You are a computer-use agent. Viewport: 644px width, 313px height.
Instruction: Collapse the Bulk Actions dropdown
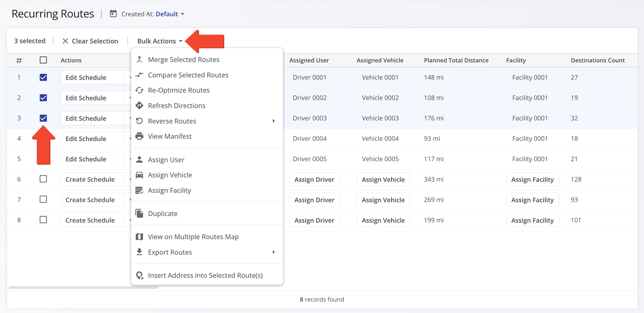160,41
